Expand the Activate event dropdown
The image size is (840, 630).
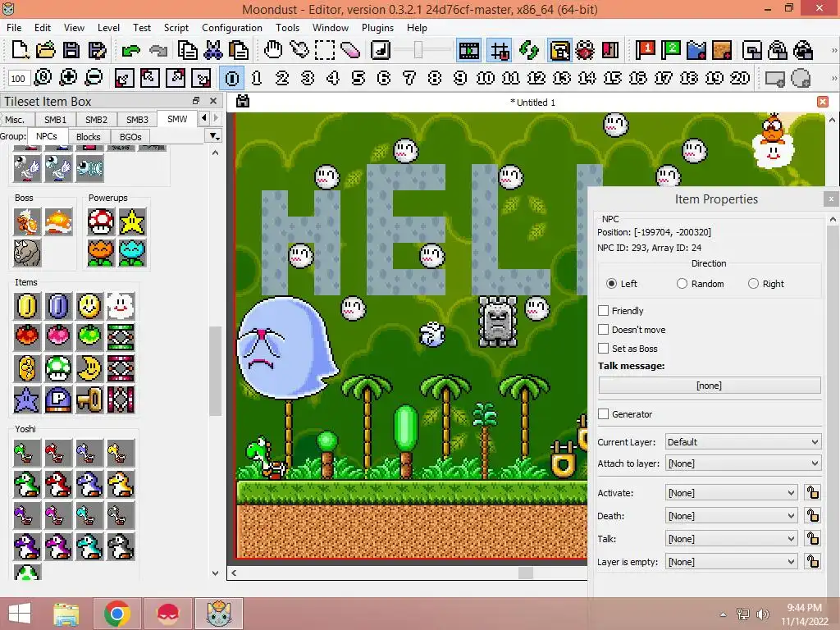[731, 493]
